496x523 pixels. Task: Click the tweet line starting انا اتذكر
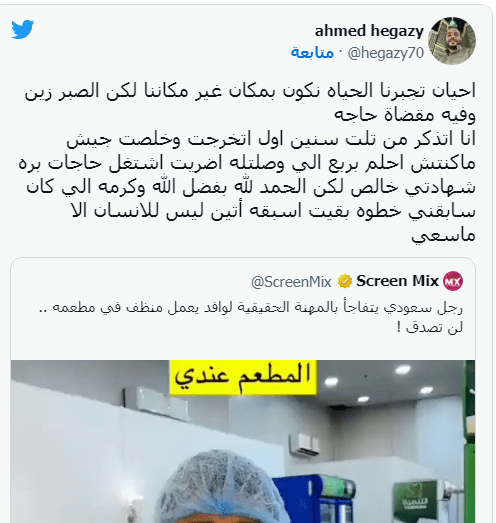click(x=271, y=139)
